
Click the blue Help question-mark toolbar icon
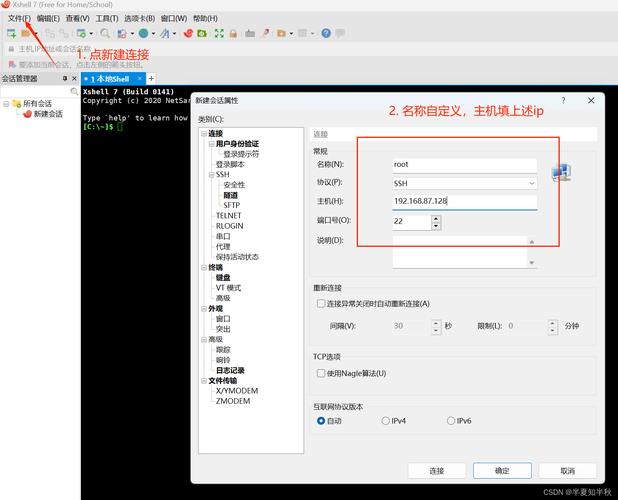pos(326,33)
